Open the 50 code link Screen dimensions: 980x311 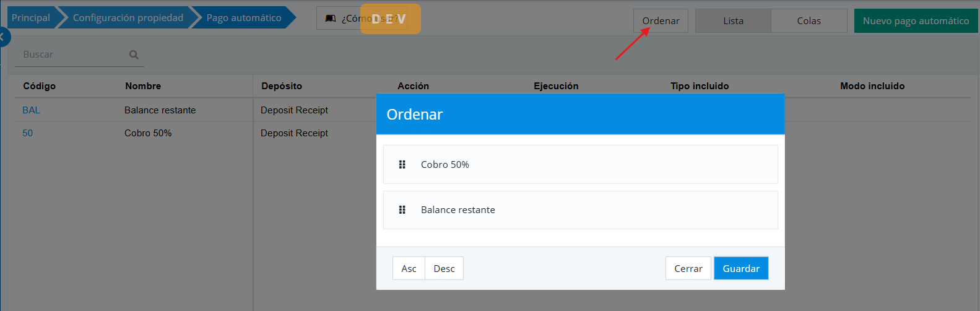click(27, 133)
